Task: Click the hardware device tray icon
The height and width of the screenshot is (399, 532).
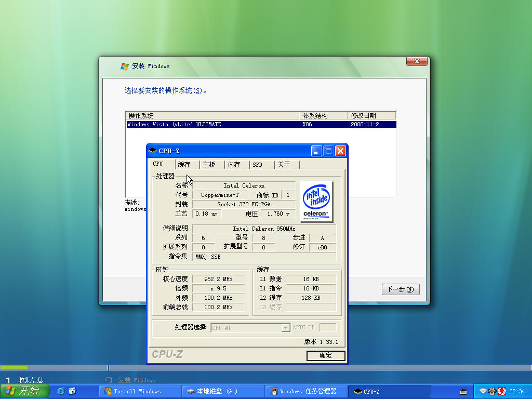Action: tap(493, 391)
